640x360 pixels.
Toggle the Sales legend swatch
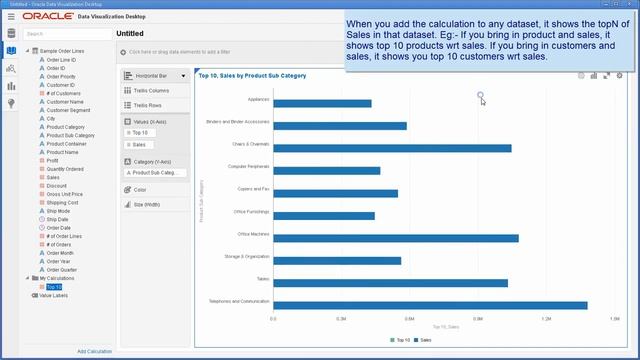pos(416,340)
